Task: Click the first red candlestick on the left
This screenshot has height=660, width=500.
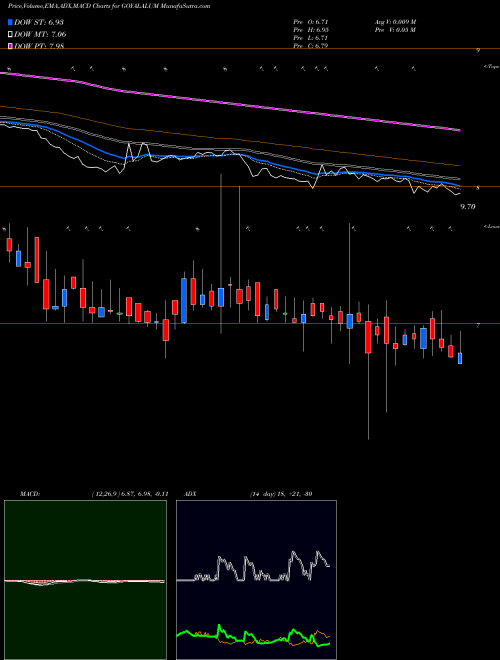Action: click(x=9, y=245)
